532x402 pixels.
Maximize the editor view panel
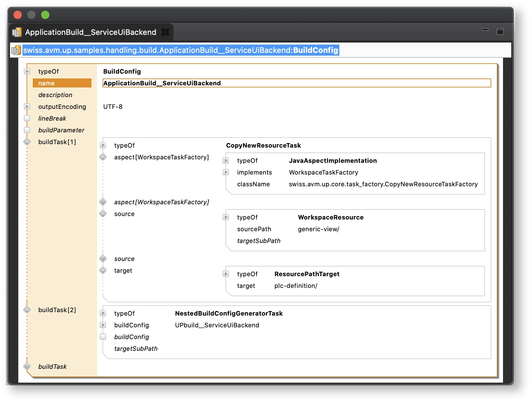pos(500,31)
